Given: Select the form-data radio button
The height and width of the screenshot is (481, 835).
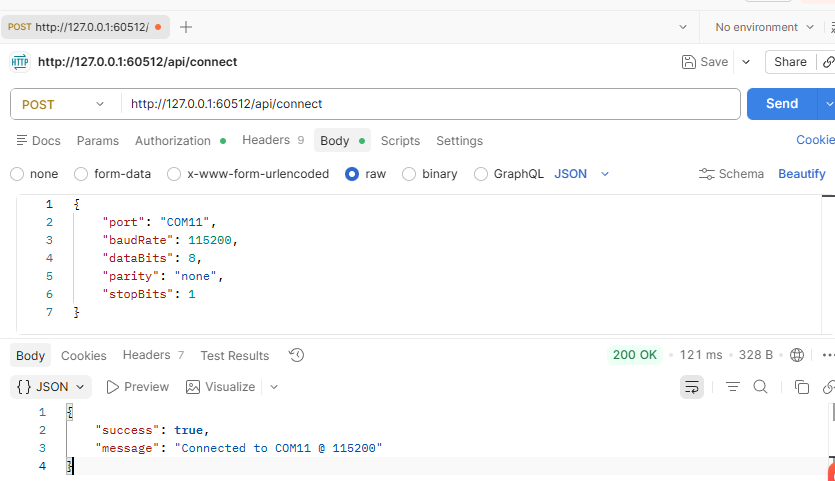Looking at the screenshot, I should (81, 174).
